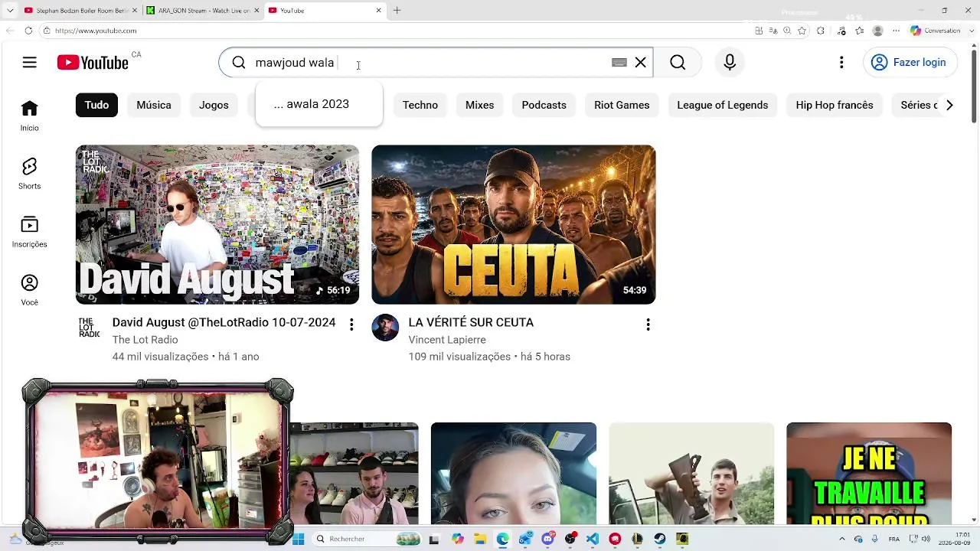Viewport: 980px width, 551px height.
Task: Open Microsoft Edge from the taskbar
Action: pos(503,539)
